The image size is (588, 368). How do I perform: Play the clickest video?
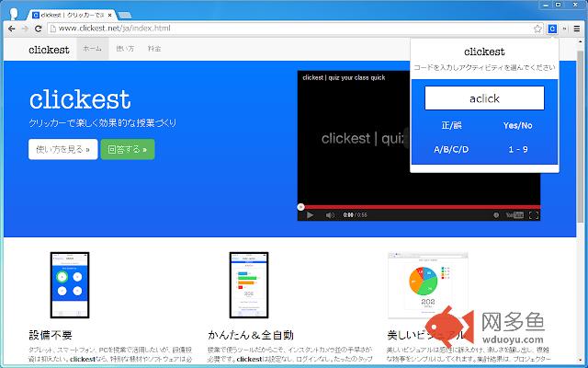coord(310,215)
